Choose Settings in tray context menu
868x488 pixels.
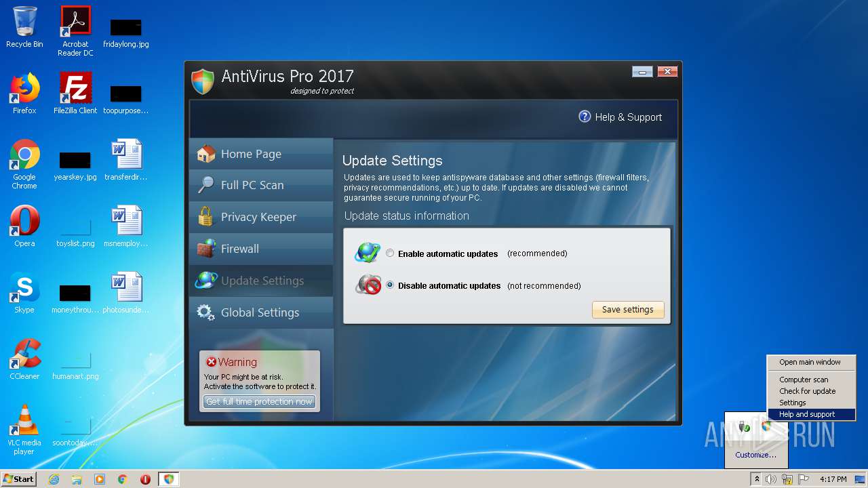tap(811, 403)
